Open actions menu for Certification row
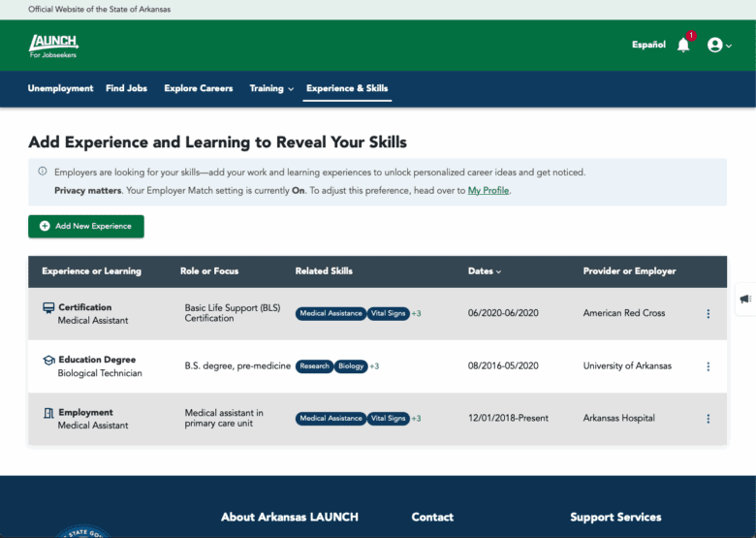 (708, 314)
